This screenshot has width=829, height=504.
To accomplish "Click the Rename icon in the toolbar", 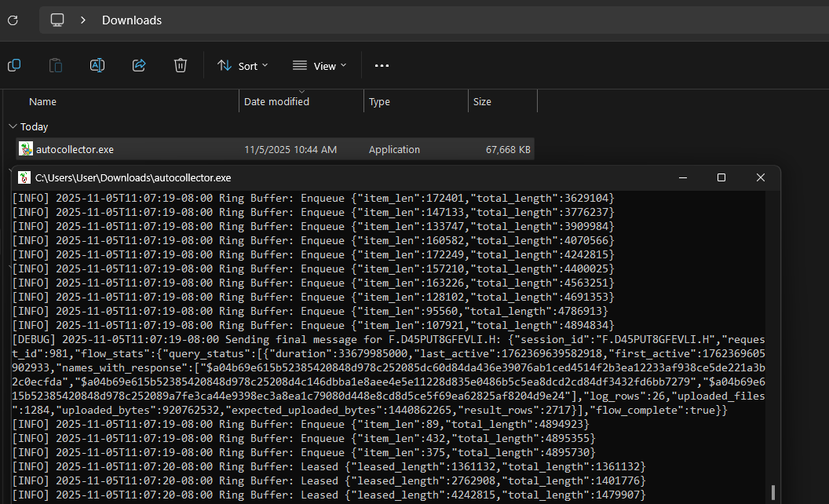I will coord(97,66).
